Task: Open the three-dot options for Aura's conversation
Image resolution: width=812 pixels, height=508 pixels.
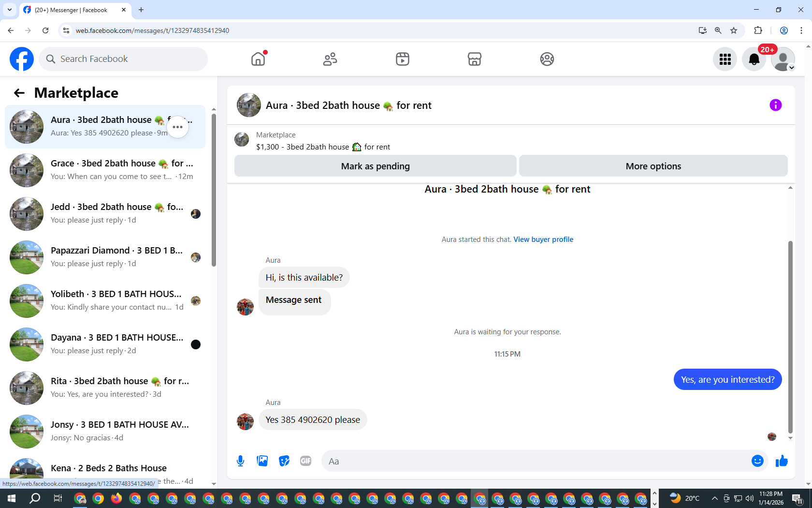Action: point(178,127)
